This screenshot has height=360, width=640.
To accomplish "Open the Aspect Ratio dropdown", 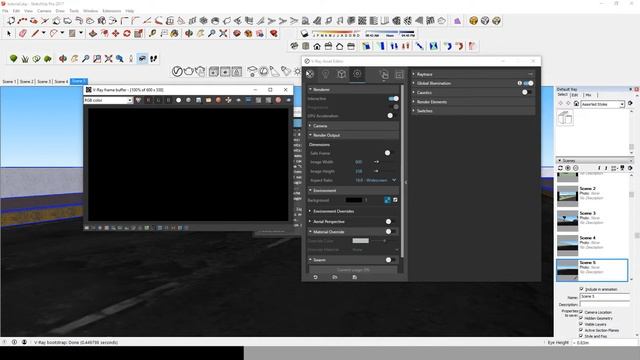I will (376, 180).
